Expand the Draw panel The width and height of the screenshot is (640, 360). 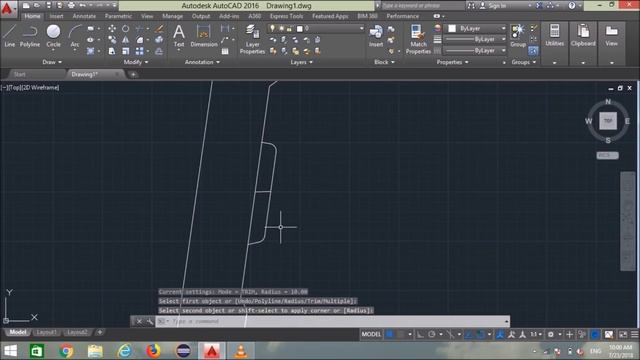coord(52,62)
